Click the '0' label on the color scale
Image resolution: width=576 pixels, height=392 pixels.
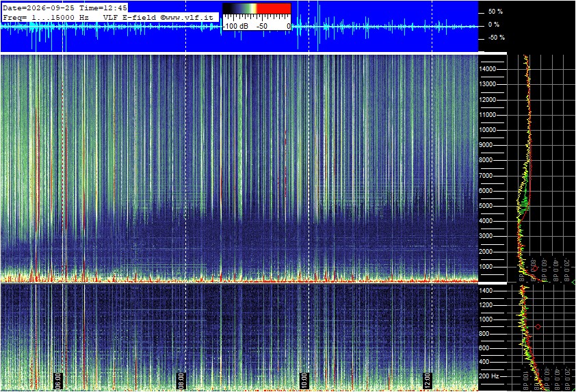289,27
